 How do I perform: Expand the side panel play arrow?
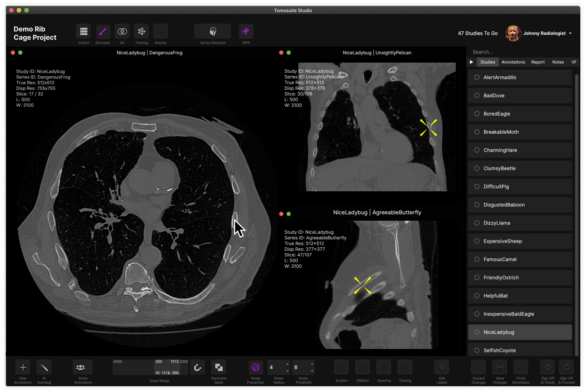click(x=471, y=62)
